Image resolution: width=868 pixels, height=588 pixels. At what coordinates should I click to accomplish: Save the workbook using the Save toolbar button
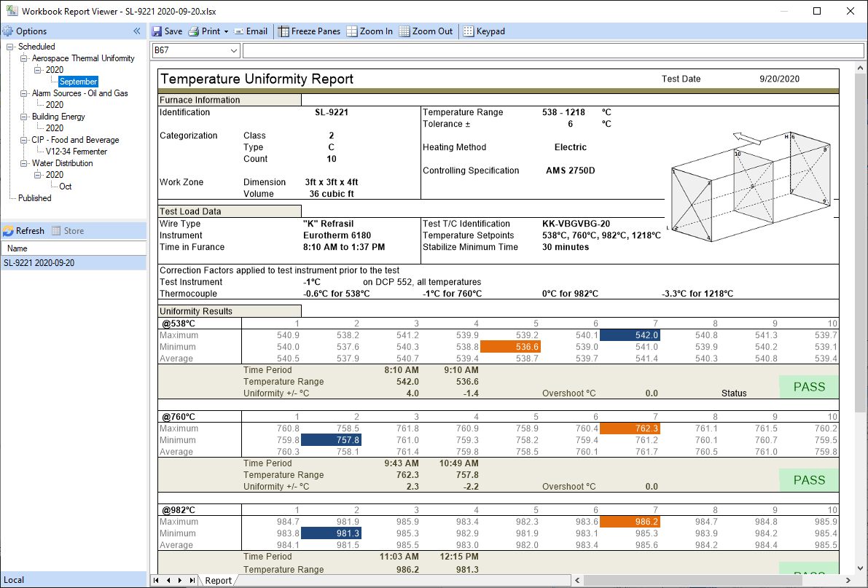pyautogui.click(x=167, y=31)
